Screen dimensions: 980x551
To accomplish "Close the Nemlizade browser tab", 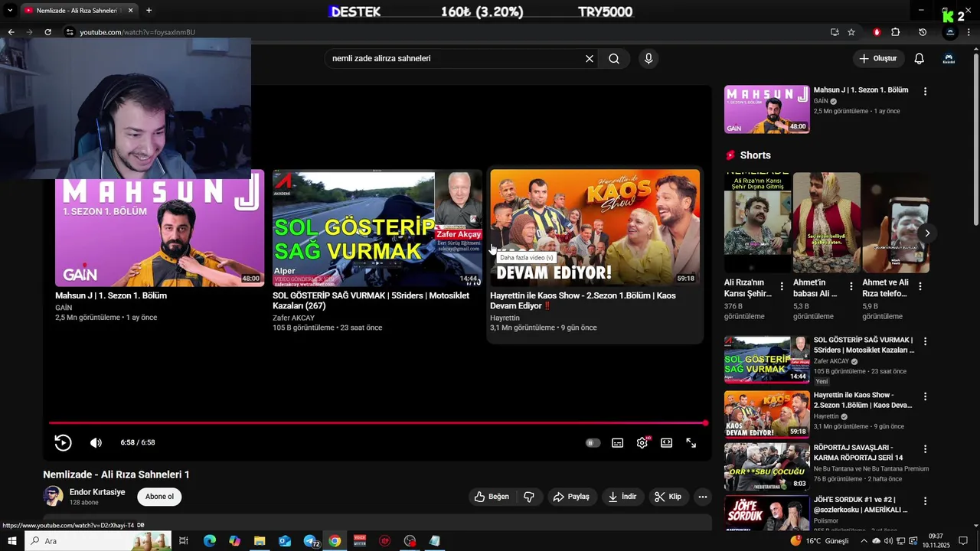I will 130,11.
